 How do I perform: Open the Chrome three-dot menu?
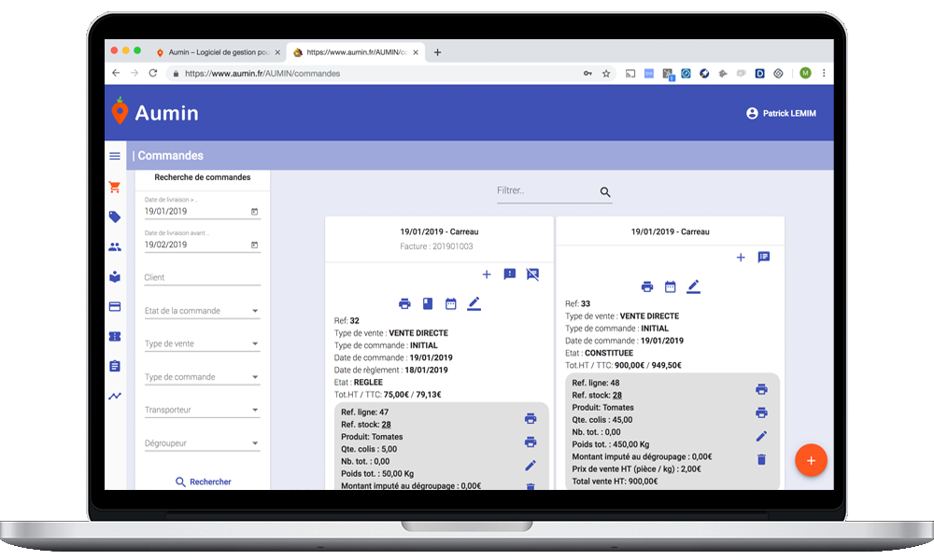click(824, 73)
